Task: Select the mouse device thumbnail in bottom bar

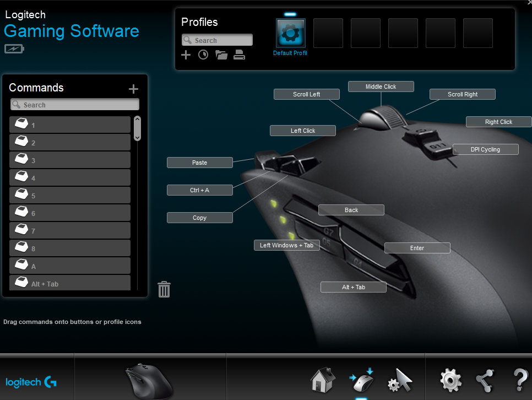Action: pos(149,381)
